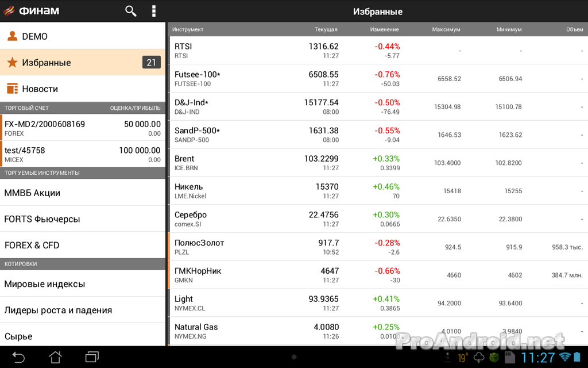Tap the recent apps button
This screenshot has height=368, width=588.
[92, 357]
